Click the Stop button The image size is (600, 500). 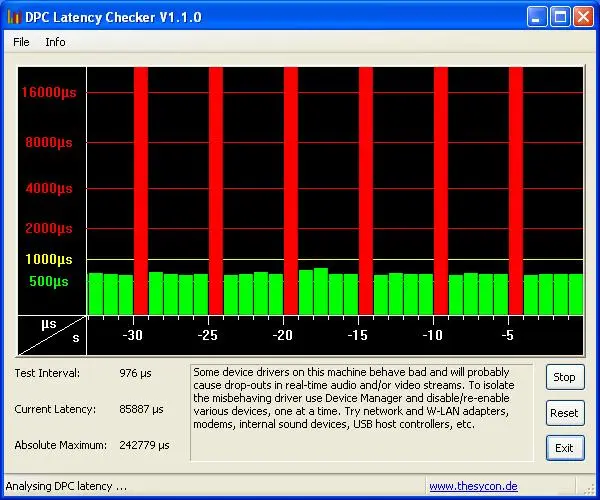coord(565,377)
